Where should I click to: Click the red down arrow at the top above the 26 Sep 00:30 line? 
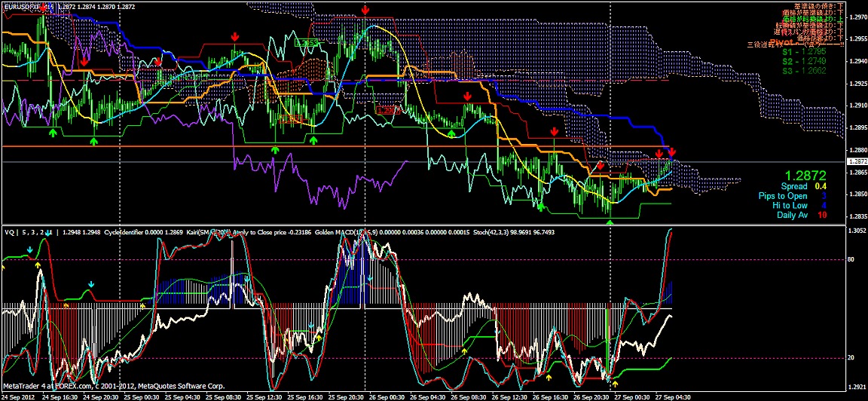pyautogui.click(x=365, y=10)
